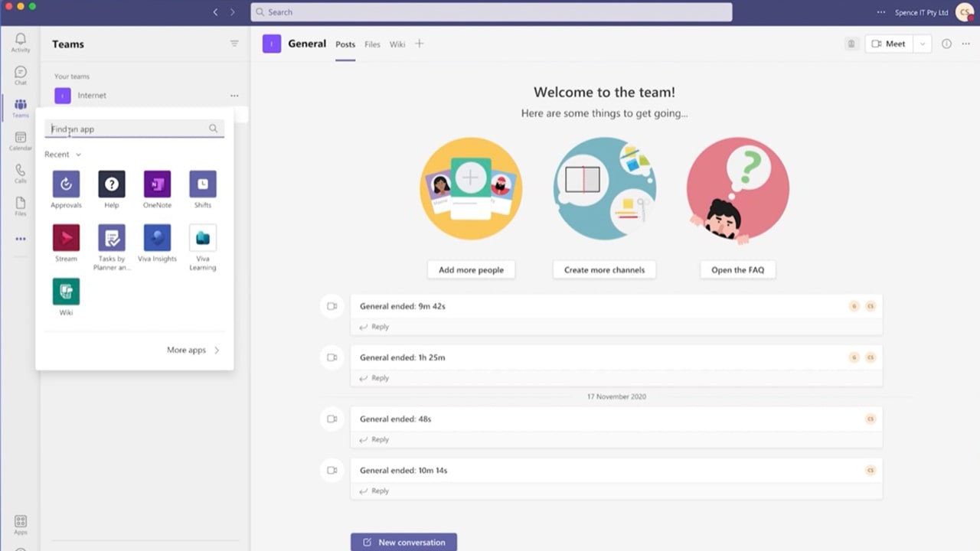Screen dimensions: 980x551
Task: Open Tasks by Planner app
Action: coord(112,238)
